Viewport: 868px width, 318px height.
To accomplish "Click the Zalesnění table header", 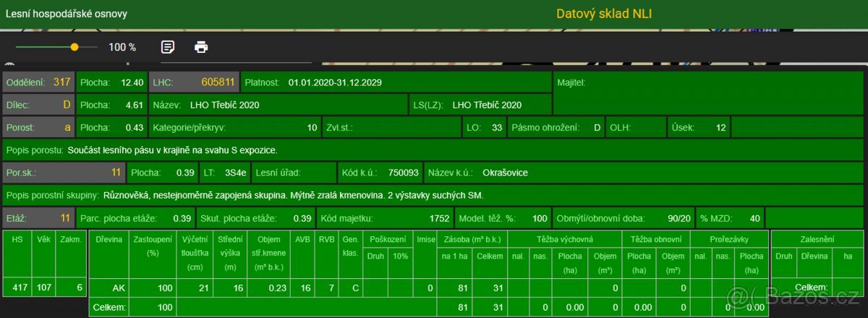I will pos(817,238).
